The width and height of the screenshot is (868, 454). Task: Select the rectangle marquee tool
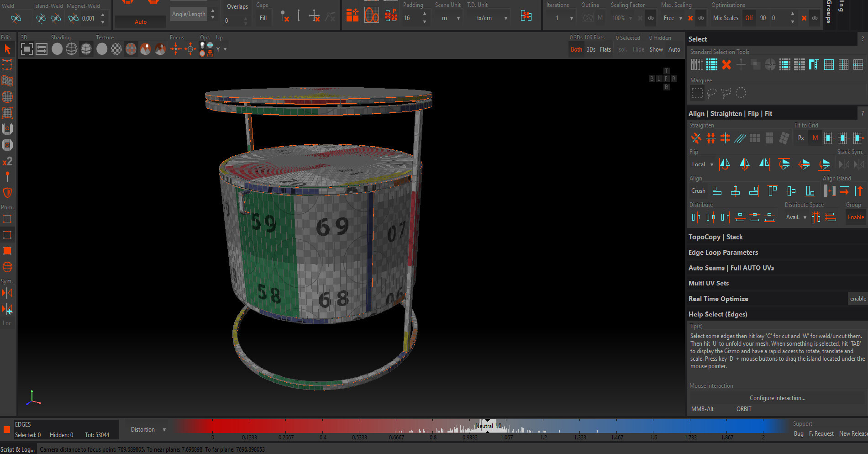[x=697, y=93]
